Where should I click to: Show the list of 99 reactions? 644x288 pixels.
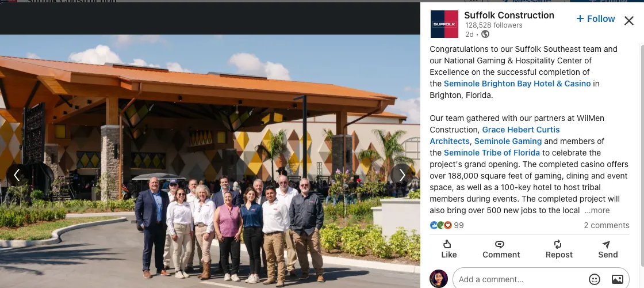coord(447,225)
